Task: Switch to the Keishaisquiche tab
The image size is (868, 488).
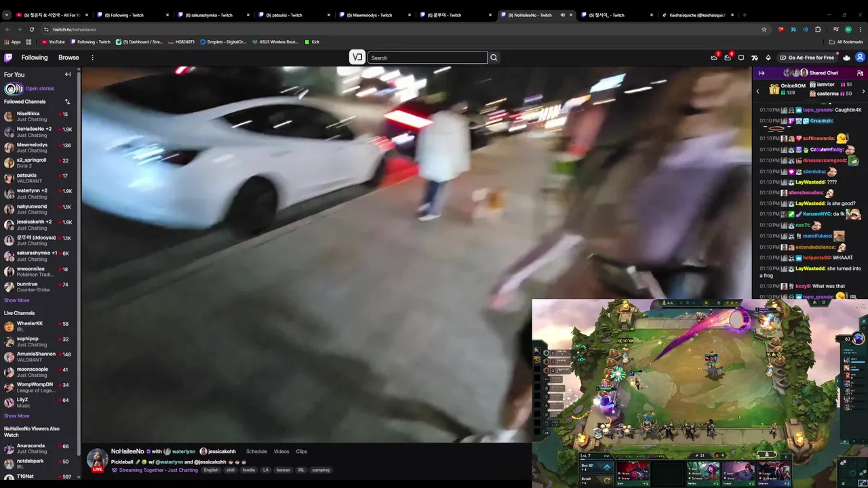Action: pos(697,15)
